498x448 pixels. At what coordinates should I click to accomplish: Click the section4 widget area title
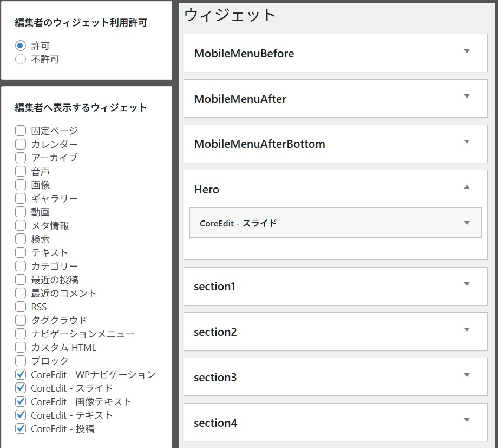point(215,423)
